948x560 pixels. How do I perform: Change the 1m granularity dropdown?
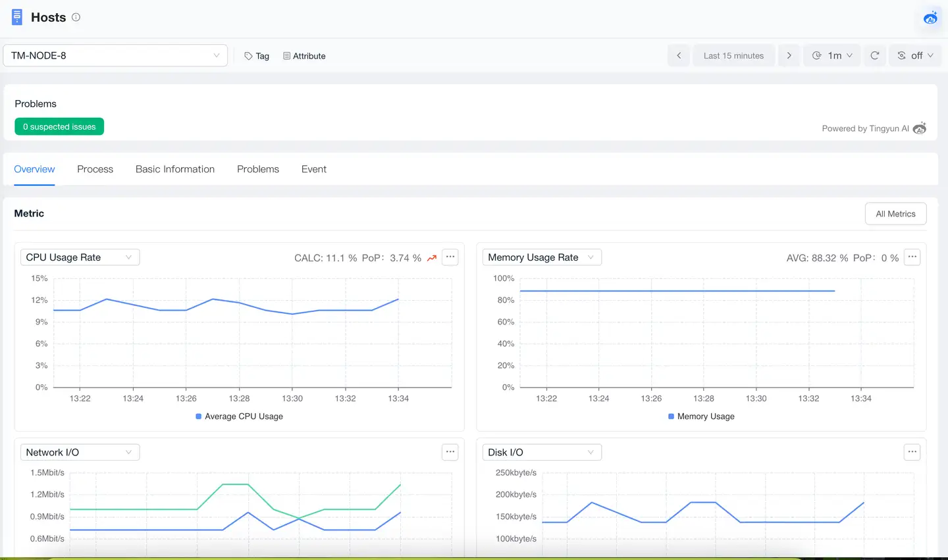coord(832,55)
